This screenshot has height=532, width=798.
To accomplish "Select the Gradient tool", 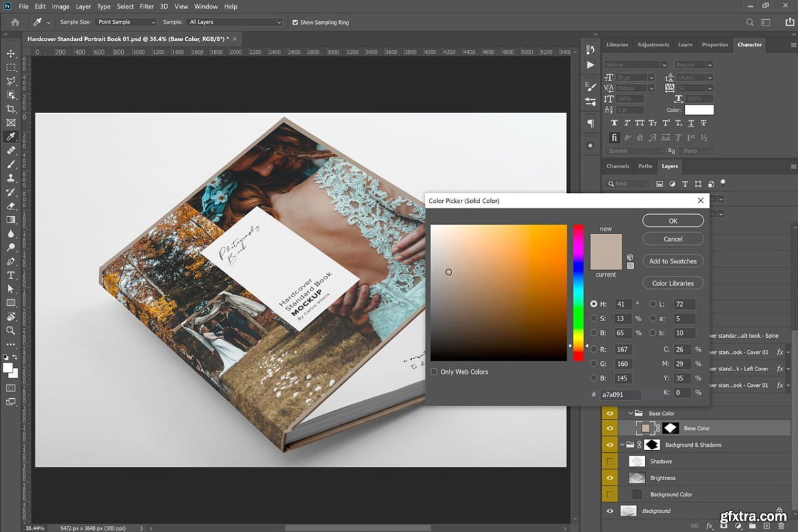I will tap(11, 219).
